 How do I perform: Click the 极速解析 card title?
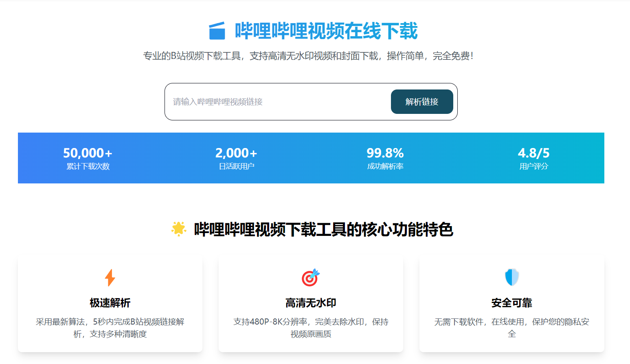click(110, 303)
